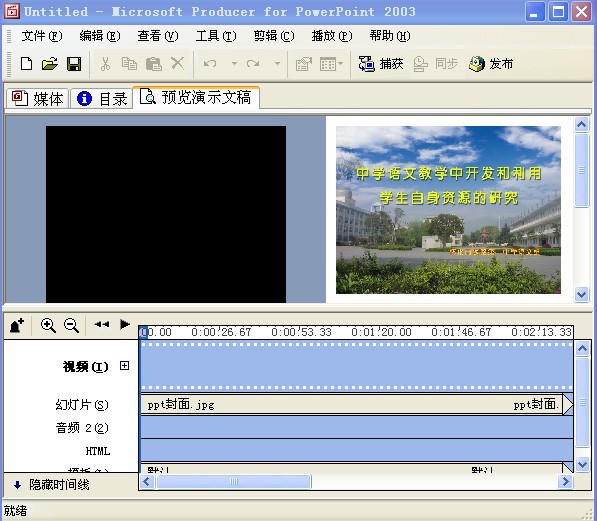Click the 0:00:26.67 mark on time ruler
The width and height of the screenshot is (597, 521).
coord(221,332)
